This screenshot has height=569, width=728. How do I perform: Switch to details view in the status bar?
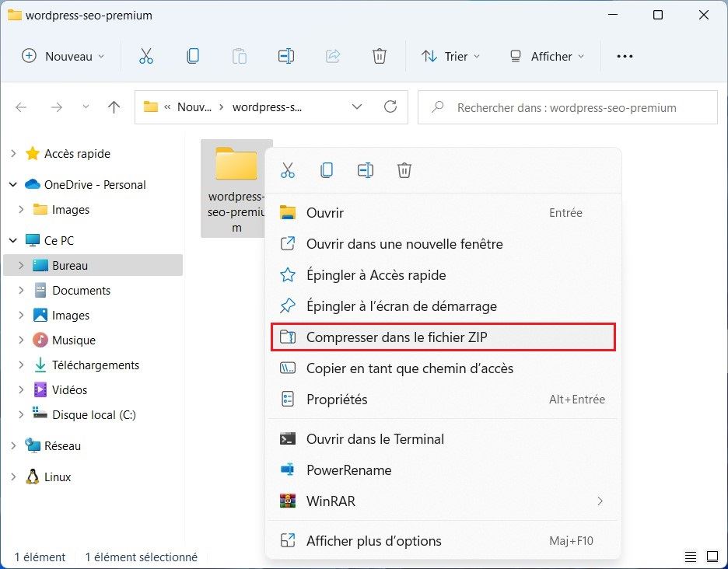pos(691,556)
